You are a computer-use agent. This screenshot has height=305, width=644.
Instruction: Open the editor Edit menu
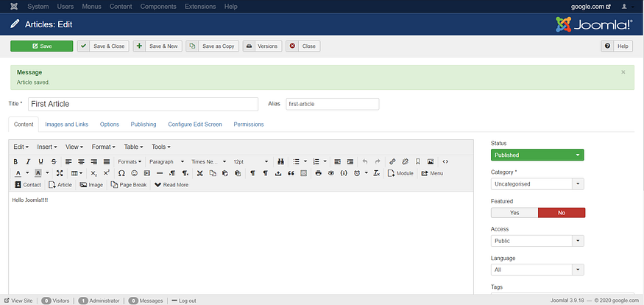tap(21, 147)
